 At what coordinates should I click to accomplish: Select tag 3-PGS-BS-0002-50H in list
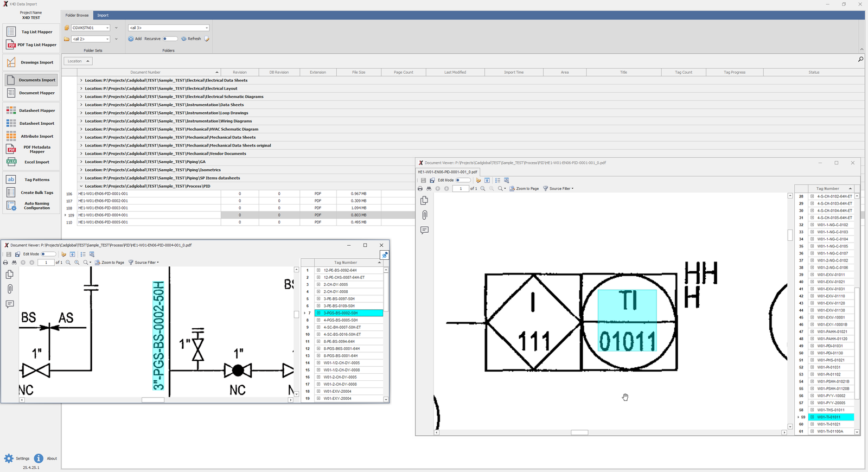(x=348, y=313)
